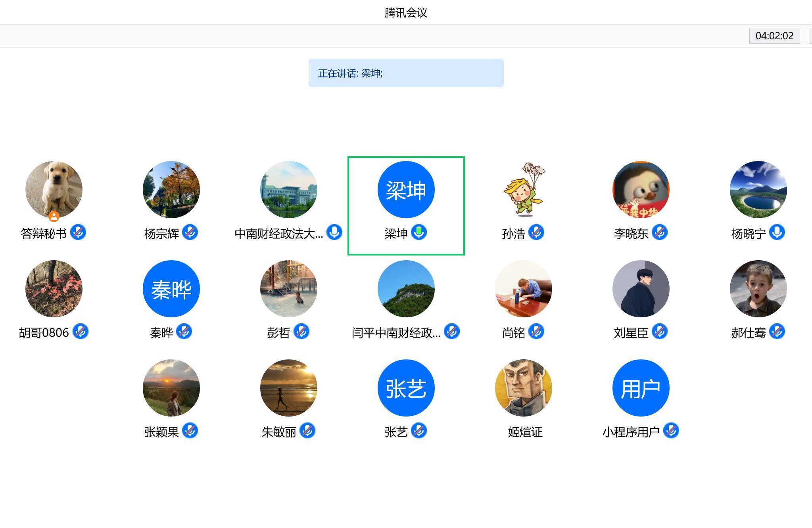Click the muted mic icon beside 答辩秘书

(x=78, y=232)
